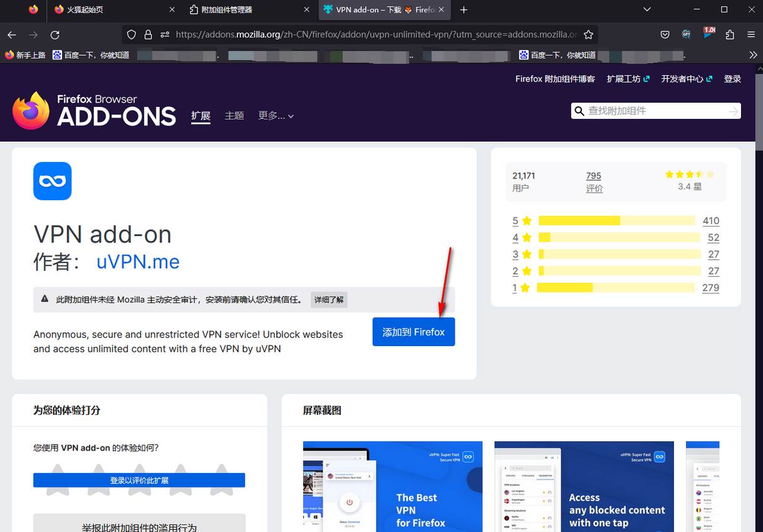Image resolution: width=763 pixels, height=532 pixels.
Task: Open the 279 one-star review count
Action: coord(711,289)
